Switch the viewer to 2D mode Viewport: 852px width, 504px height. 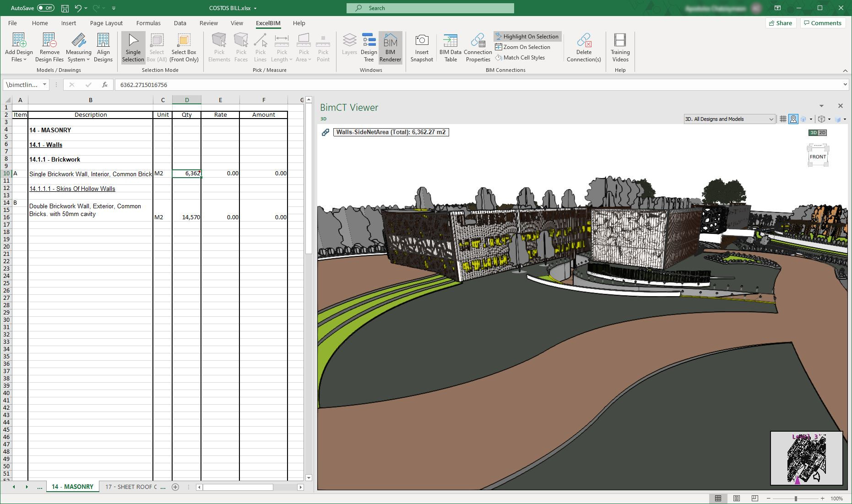click(x=823, y=133)
